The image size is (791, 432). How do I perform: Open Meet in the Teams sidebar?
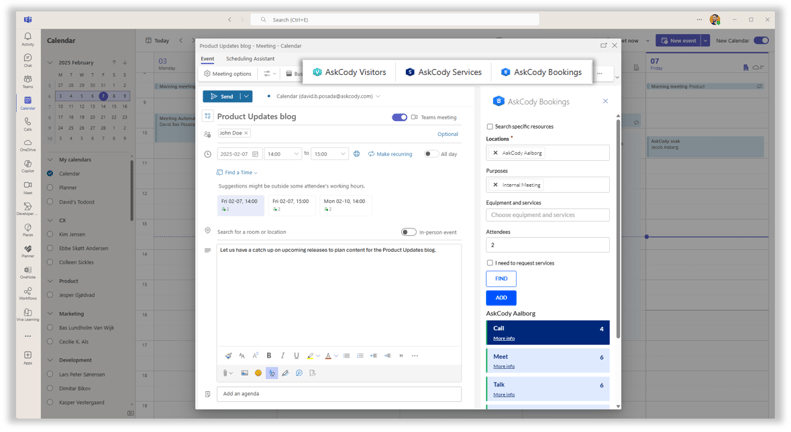point(28,187)
